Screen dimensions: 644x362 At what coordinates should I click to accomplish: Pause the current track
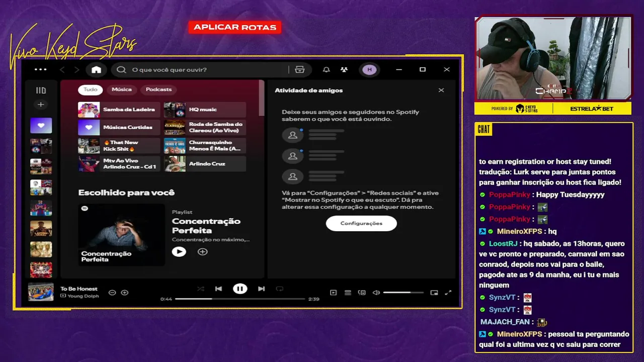point(240,289)
